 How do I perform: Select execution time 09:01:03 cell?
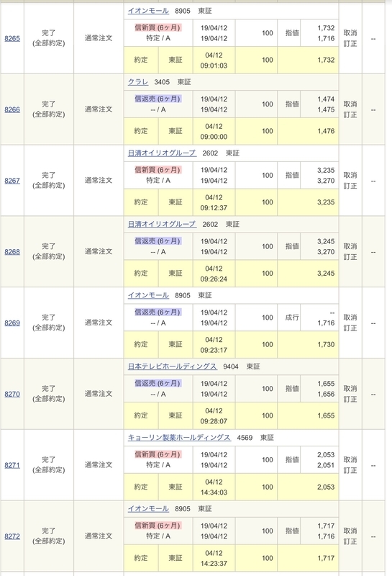(214, 60)
